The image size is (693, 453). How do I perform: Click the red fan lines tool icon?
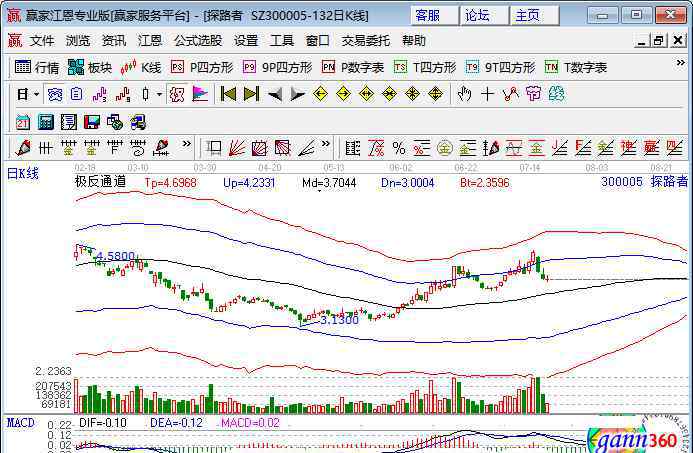click(x=237, y=148)
